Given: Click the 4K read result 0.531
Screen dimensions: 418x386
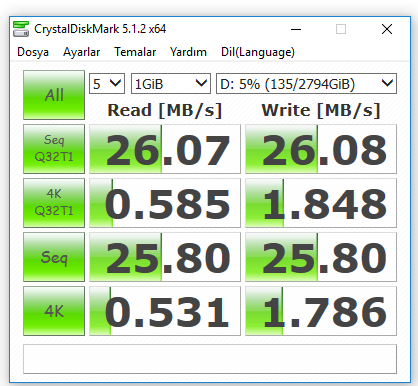Looking at the screenshot, I should click(165, 311).
